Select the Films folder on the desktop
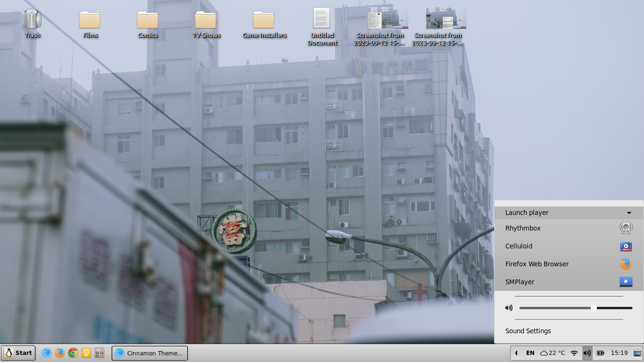Viewport: 644px width, 362px height. (90, 20)
